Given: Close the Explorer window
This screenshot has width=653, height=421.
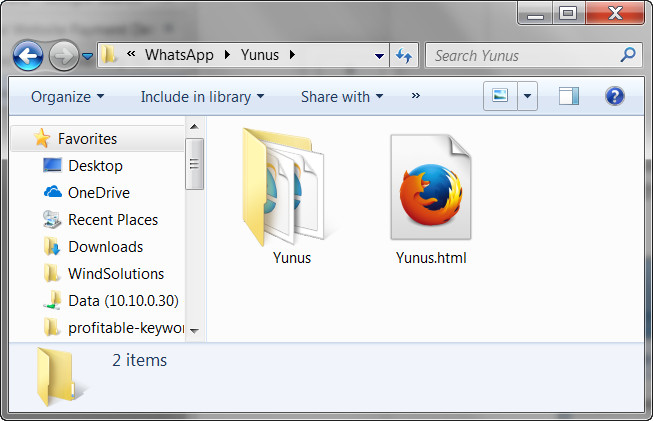Looking at the screenshot, I should pos(615,13).
